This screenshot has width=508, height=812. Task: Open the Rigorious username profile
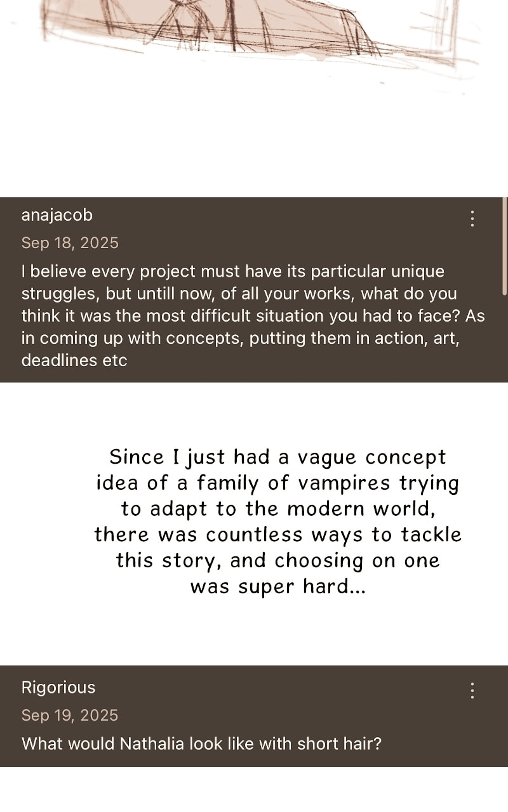(x=58, y=687)
